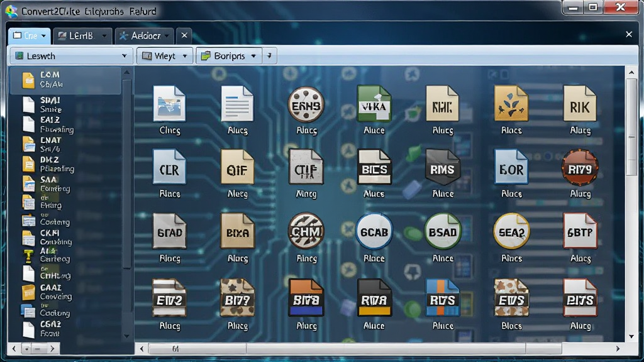Click the pin icon beside Boripns

click(269, 56)
